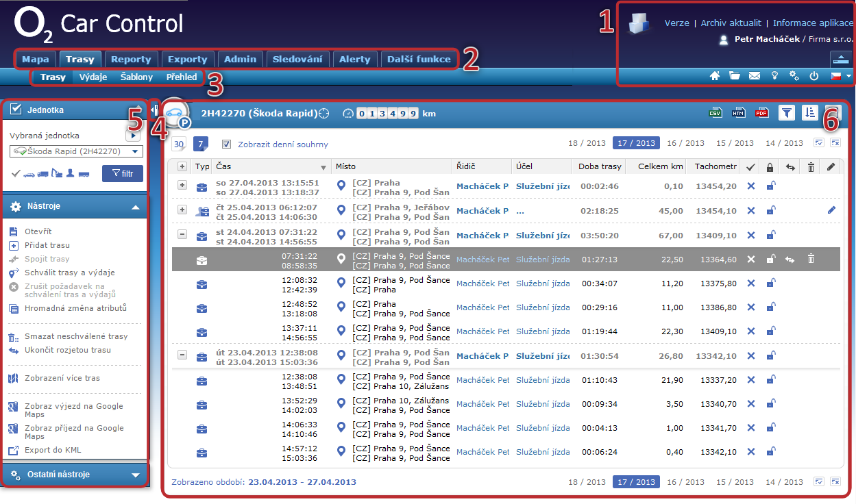The width and height of the screenshot is (856, 504).
Task: Expand all rows via header plus
Action: coord(182,166)
